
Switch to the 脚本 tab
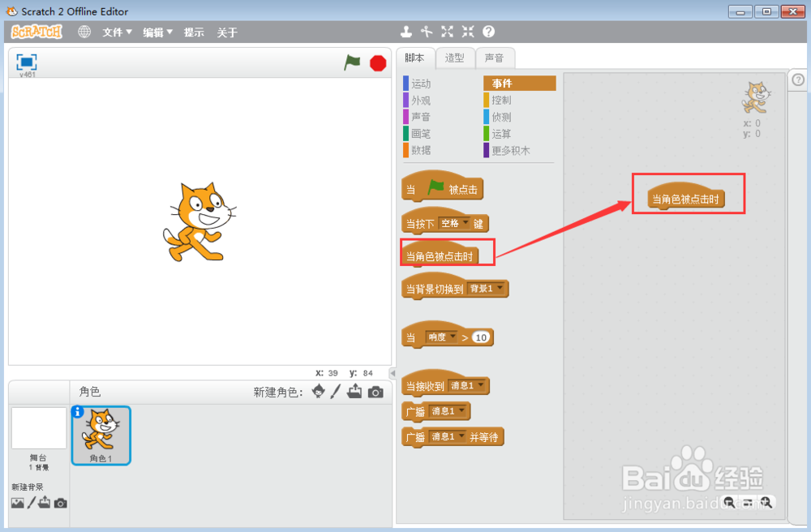coord(414,58)
